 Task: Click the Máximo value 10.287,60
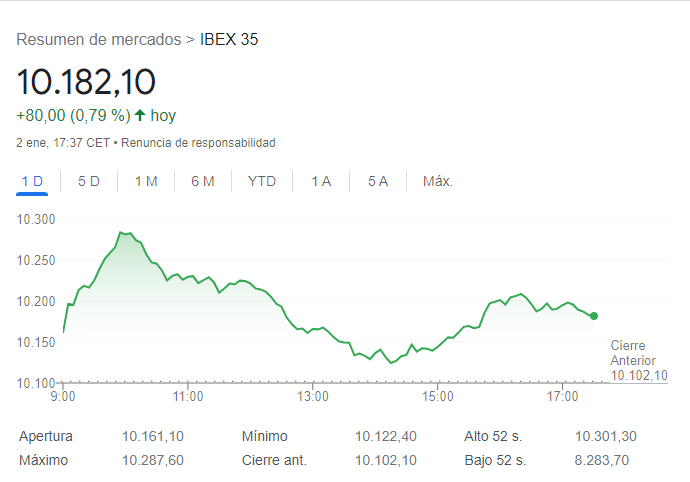pyautogui.click(x=153, y=460)
